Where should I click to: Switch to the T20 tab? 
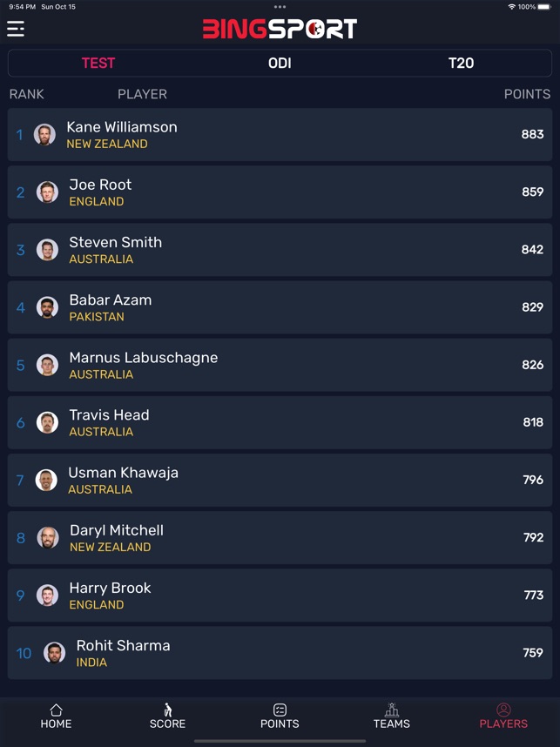pyautogui.click(x=461, y=63)
